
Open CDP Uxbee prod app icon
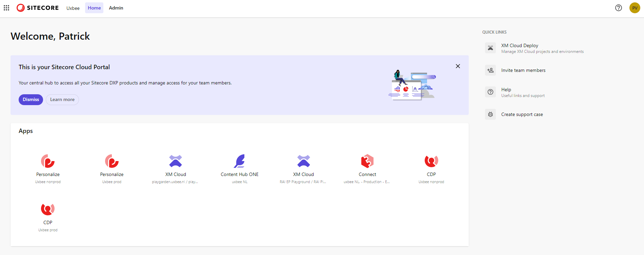coord(48,209)
